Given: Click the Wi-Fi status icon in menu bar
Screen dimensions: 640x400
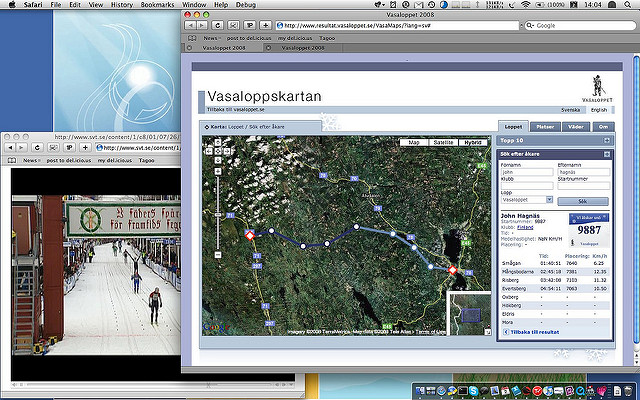Looking at the screenshot, I should pos(527,5).
